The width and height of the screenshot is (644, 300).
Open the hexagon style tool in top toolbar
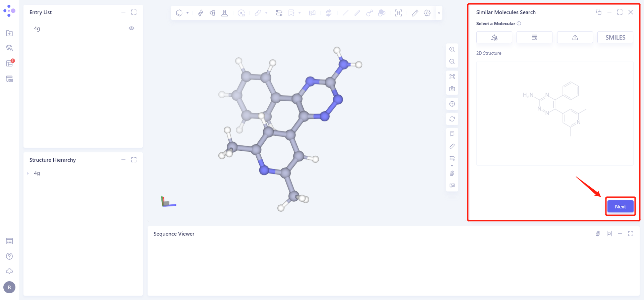tap(179, 13)
